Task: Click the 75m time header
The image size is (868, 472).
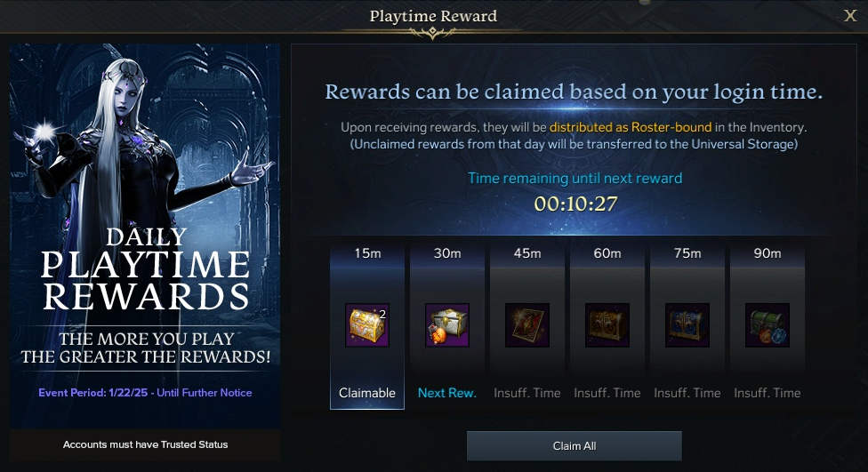Action: (687, 253)
